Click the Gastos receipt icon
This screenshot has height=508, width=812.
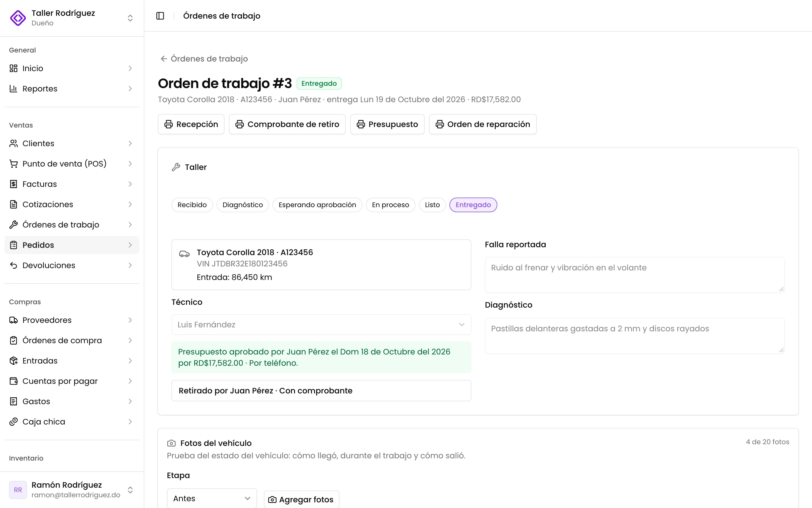tap(14, 402)
